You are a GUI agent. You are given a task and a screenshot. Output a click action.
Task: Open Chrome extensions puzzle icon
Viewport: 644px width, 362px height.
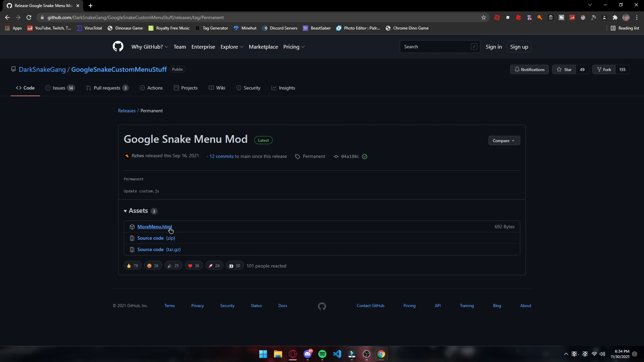click(x=615, y=17)
